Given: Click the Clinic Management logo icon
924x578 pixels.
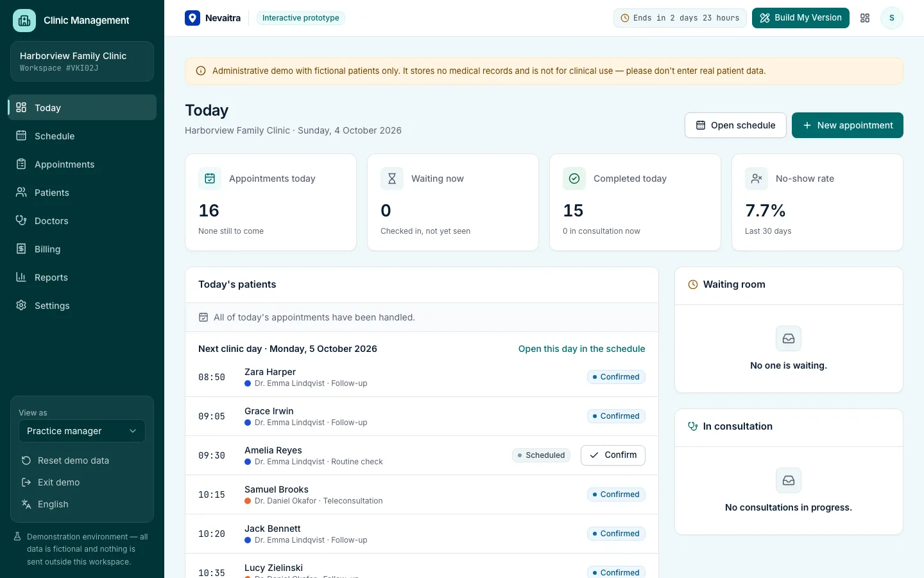Looking at the screenshot, I should click(24, 21).
